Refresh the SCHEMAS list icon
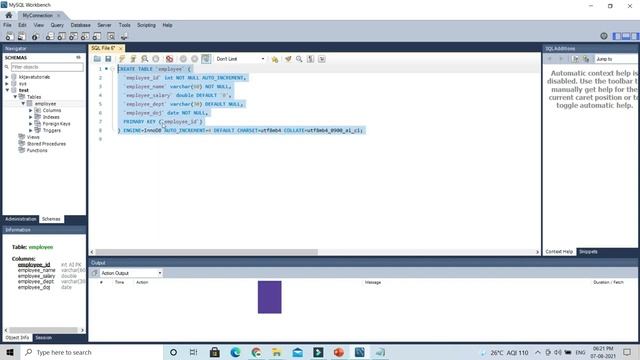The width and height of the screenshot is (640, 360). point(78,58)
